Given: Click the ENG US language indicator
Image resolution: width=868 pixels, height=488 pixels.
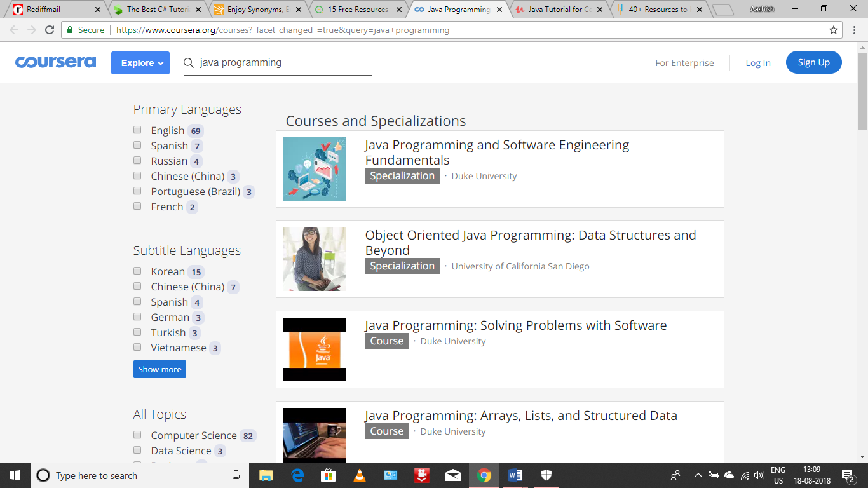Looking at the screenshot, I should tap(778, 475).
